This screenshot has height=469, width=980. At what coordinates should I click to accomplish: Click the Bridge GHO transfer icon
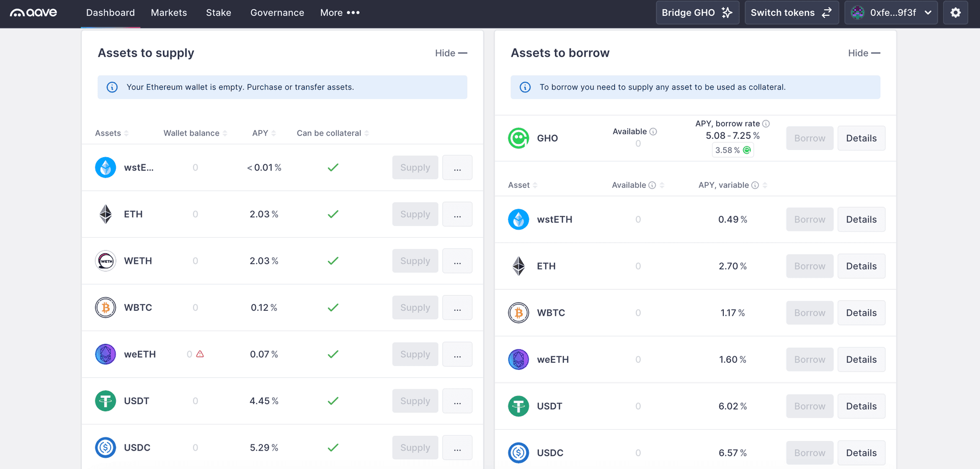[x=727, y=12]
